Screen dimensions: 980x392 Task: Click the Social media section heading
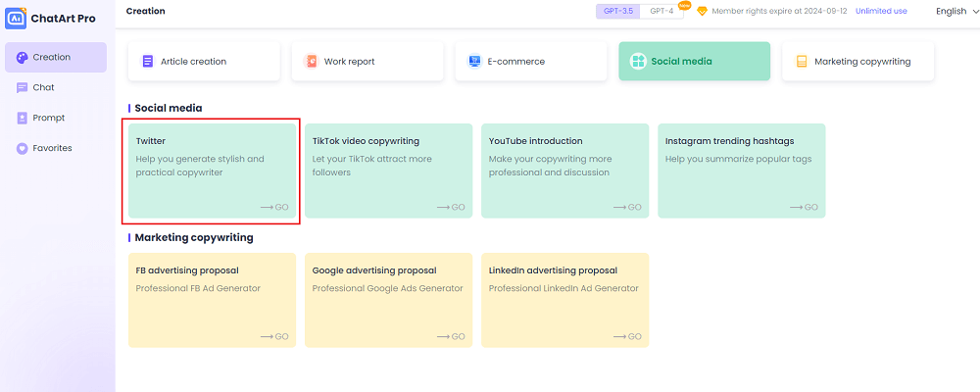click(169, 108)
